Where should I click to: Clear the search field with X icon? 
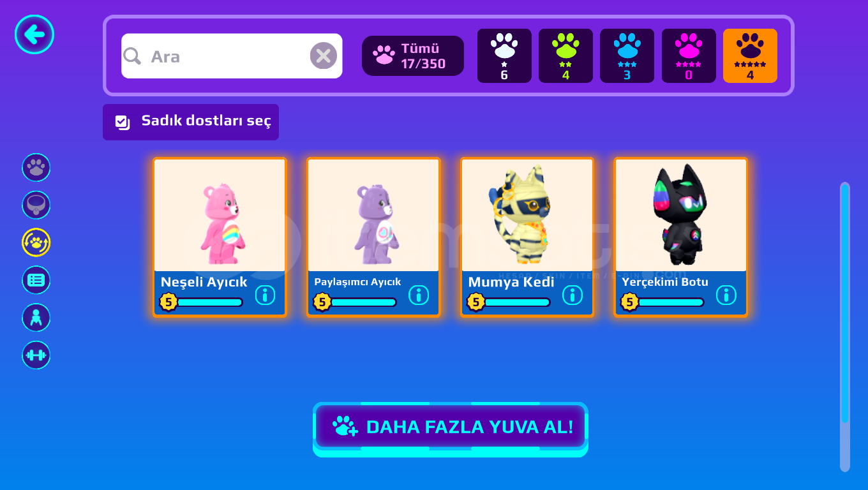click(324, 56)
